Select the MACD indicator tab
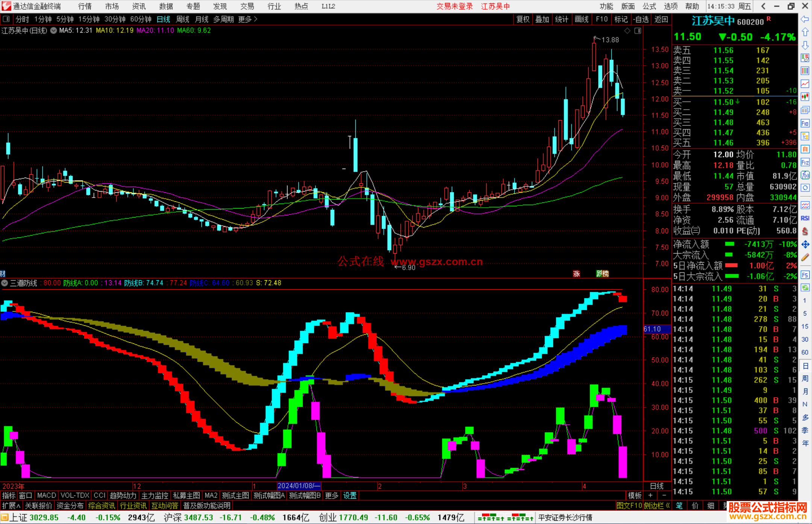Screen dimensions: 812x524 46,495
